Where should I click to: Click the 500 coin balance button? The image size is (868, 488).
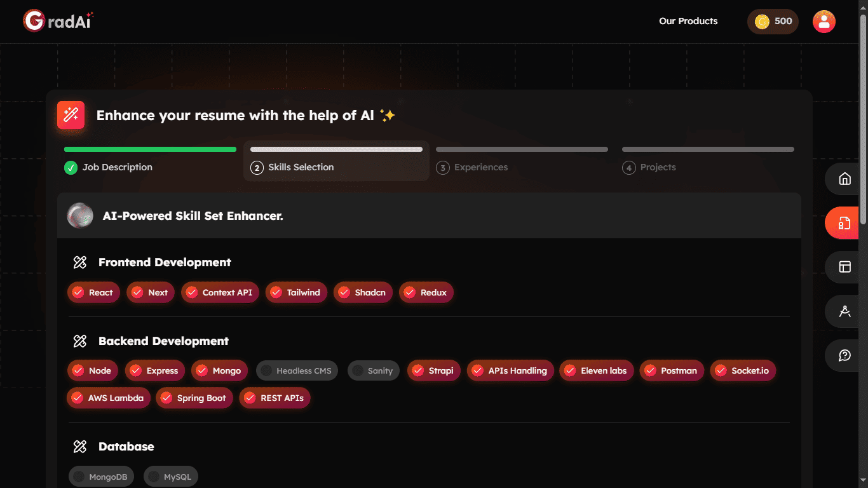click(773, 21)
